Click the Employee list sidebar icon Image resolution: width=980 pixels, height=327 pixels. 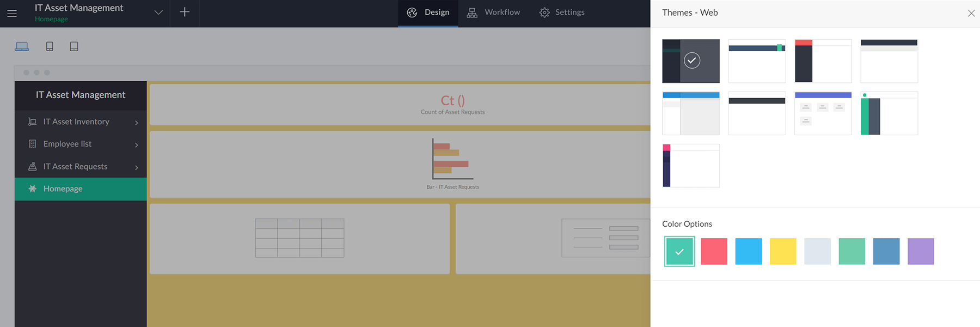(33, 144)
